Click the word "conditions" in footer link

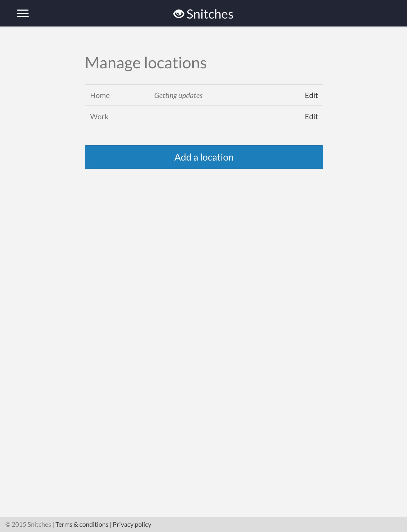(x=94, y=525)
